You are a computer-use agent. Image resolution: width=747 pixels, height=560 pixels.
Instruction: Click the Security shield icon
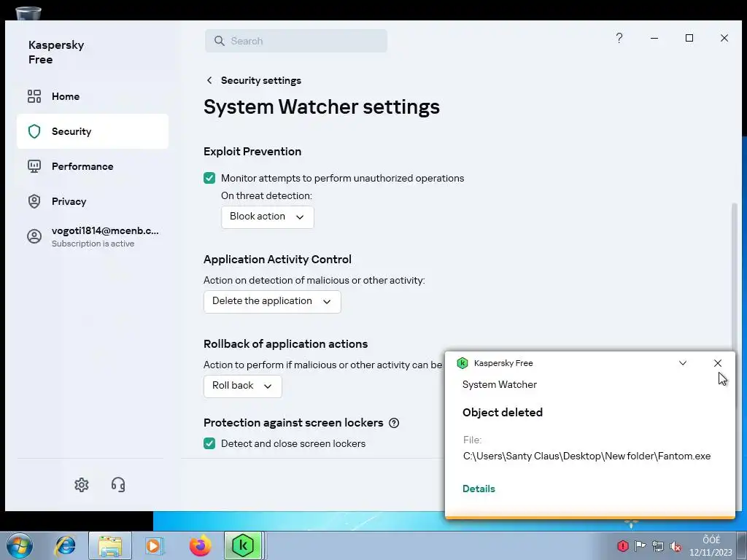pyautogui.click(x=34, y=131)
